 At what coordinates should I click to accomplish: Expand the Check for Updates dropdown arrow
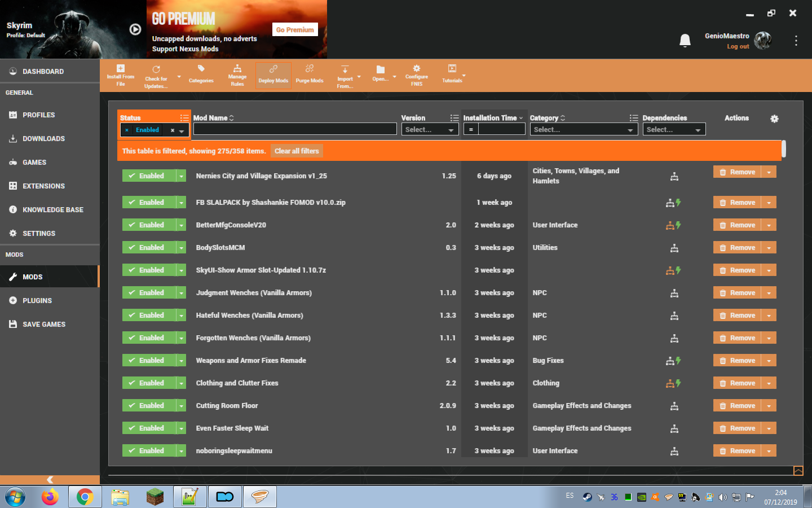(179, 77)
